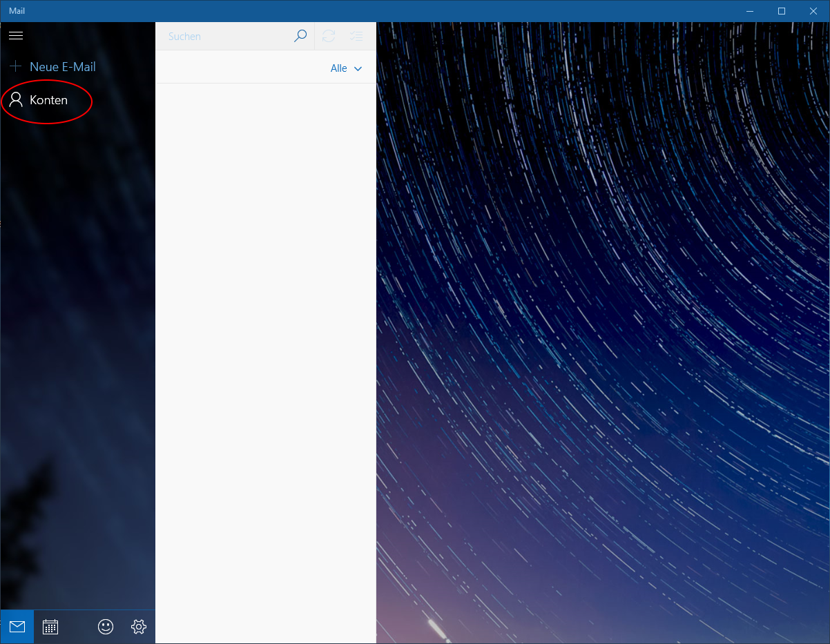Minimize the Mail window
The width and height of the screenshot is (830, 644).
click(750, 11)
